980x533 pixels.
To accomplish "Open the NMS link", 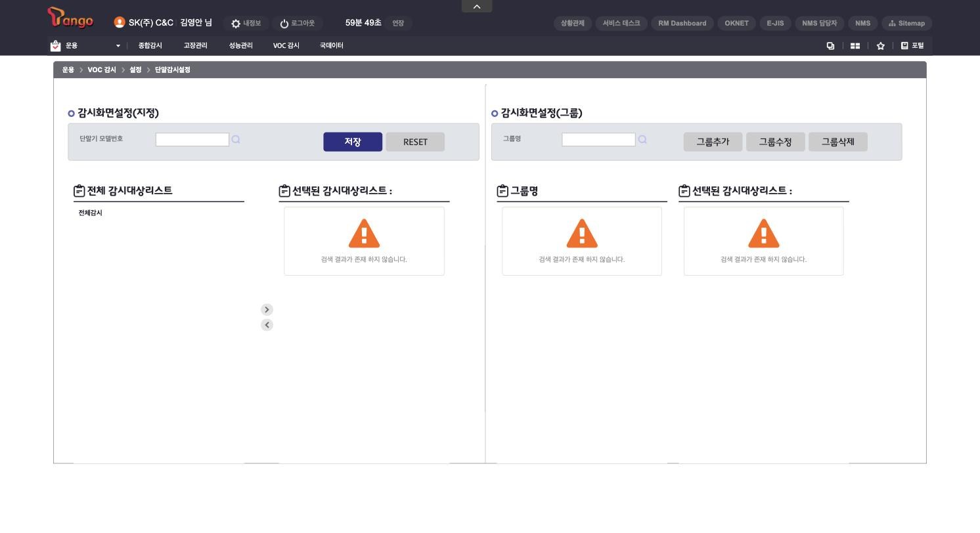I will tap(862, 23).
